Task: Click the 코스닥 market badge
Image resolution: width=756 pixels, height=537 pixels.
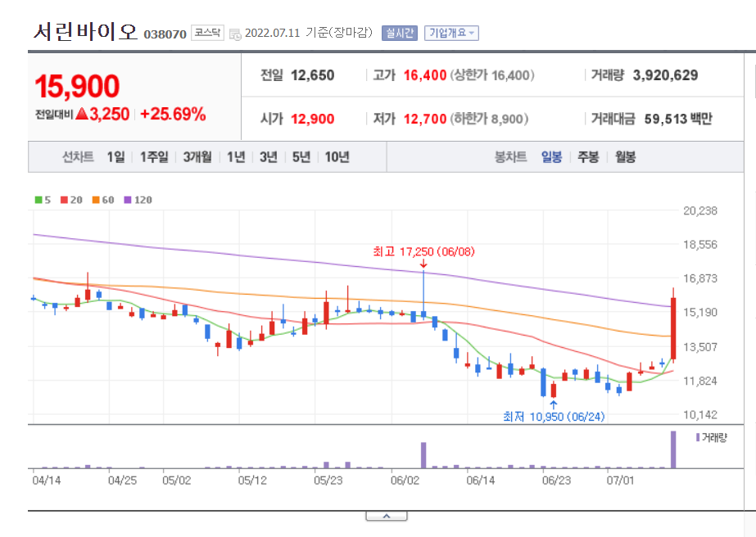Action: pyautogui.click(x=207, y=33)
